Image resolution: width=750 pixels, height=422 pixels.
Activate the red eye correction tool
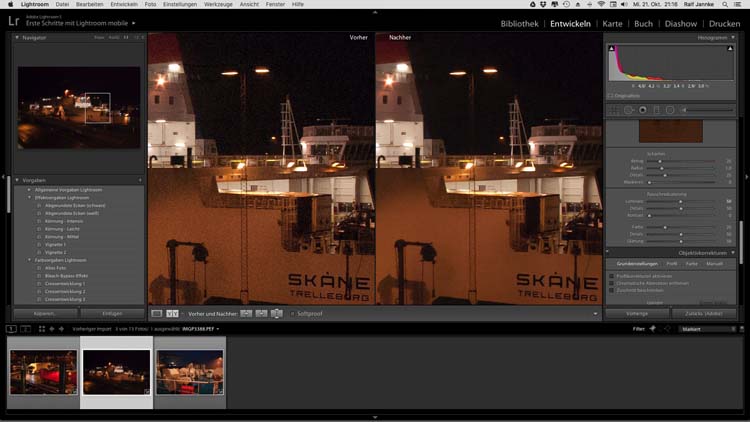click(x=643, y=110)
